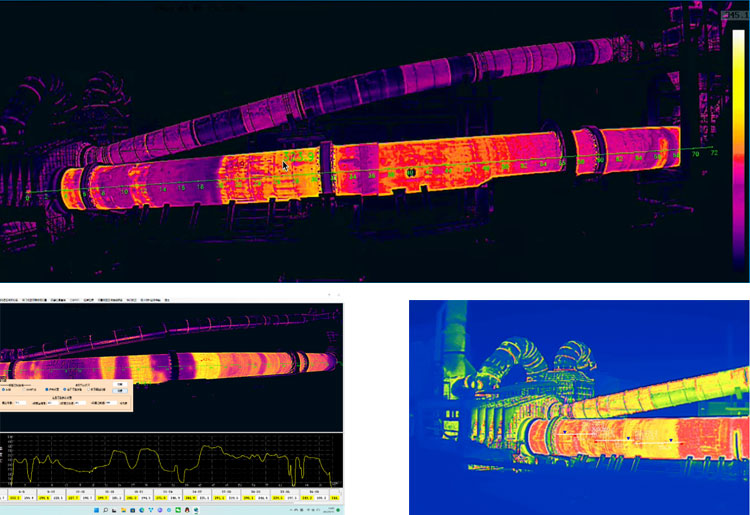The image size is (750, 515).
Task: Select green marker labeled 10 on kiln
Action: tap(124, 191)
